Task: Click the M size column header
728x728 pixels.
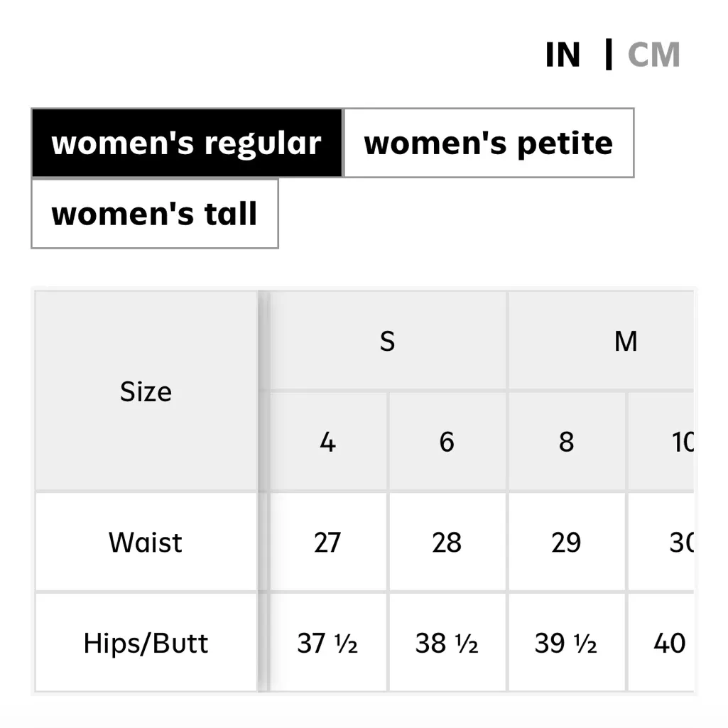Action: [x=625, y=342]
